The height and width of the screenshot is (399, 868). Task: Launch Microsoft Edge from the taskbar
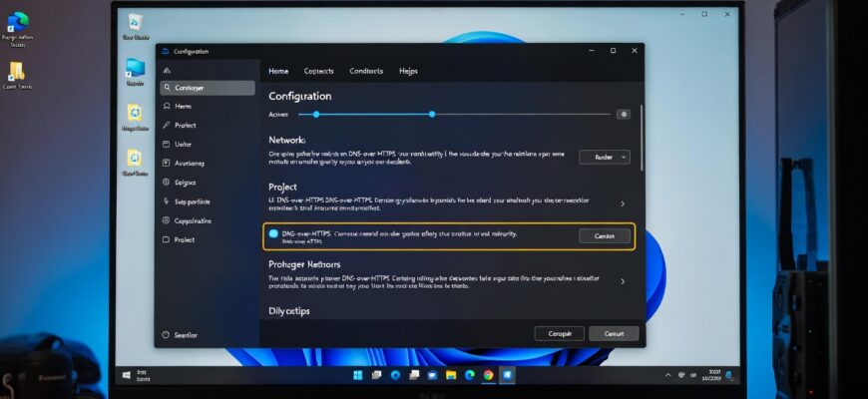(x=470, y=375)
